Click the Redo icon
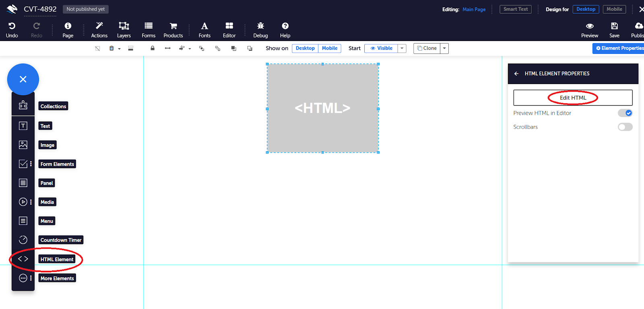Viewport: 644px width, 309px height. pos(37,26)
